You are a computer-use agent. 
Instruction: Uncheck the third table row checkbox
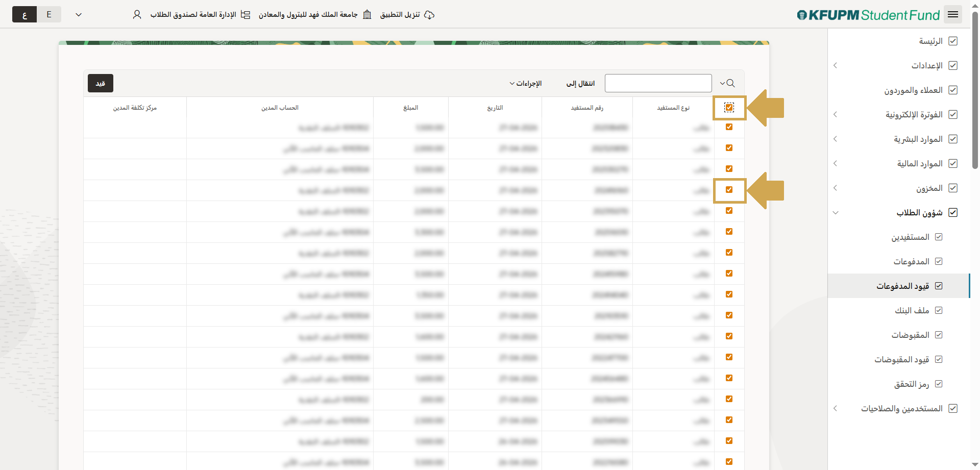(x=729, y=169)
